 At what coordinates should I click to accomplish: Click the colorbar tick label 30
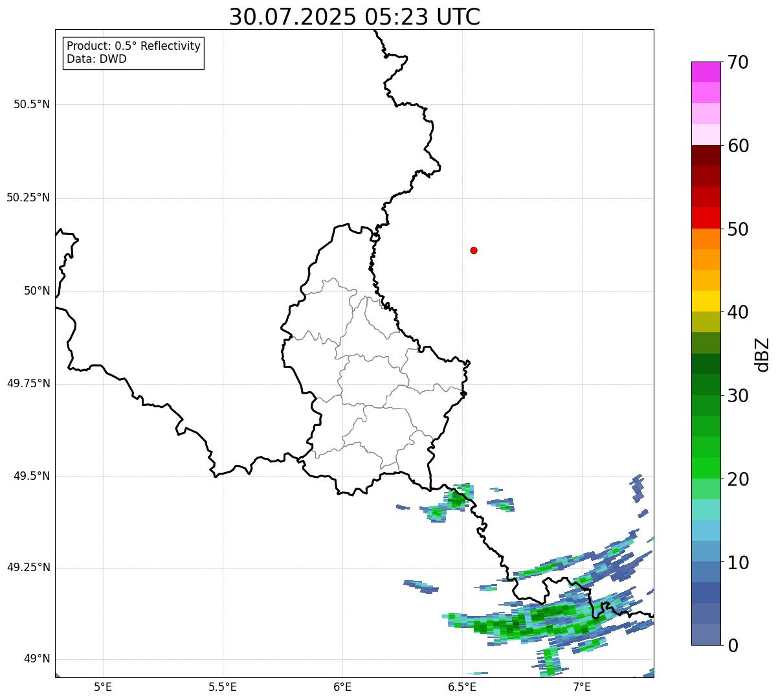737,396
